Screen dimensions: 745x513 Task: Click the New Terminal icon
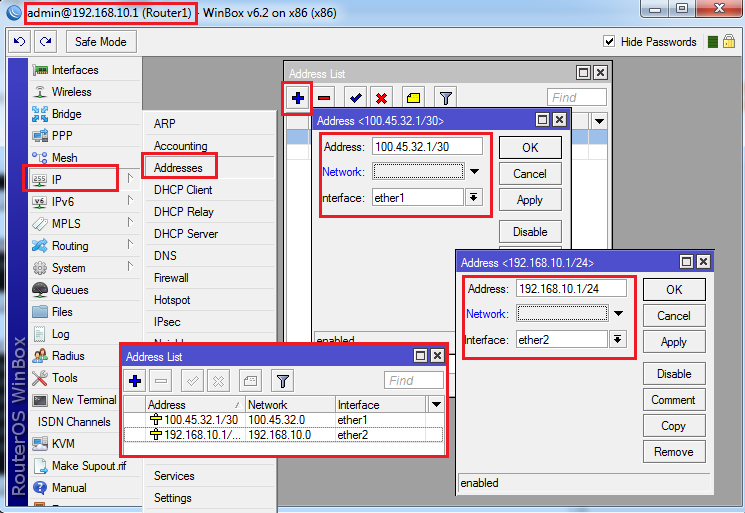[x=40, y=400]
